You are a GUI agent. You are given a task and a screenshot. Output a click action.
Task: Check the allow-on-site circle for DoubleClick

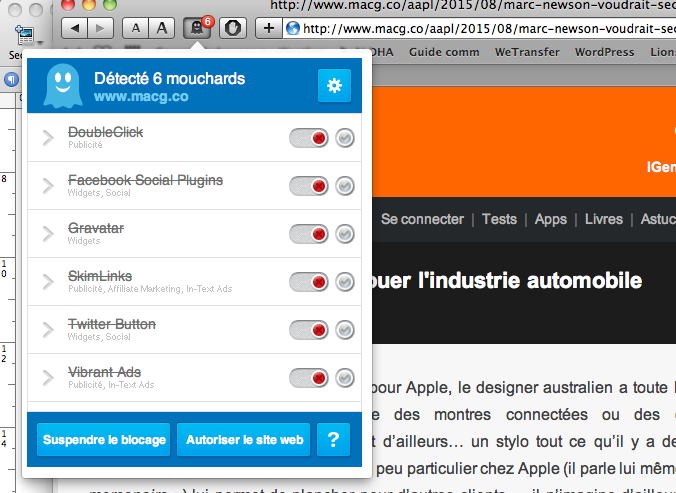tap(344, 138)
